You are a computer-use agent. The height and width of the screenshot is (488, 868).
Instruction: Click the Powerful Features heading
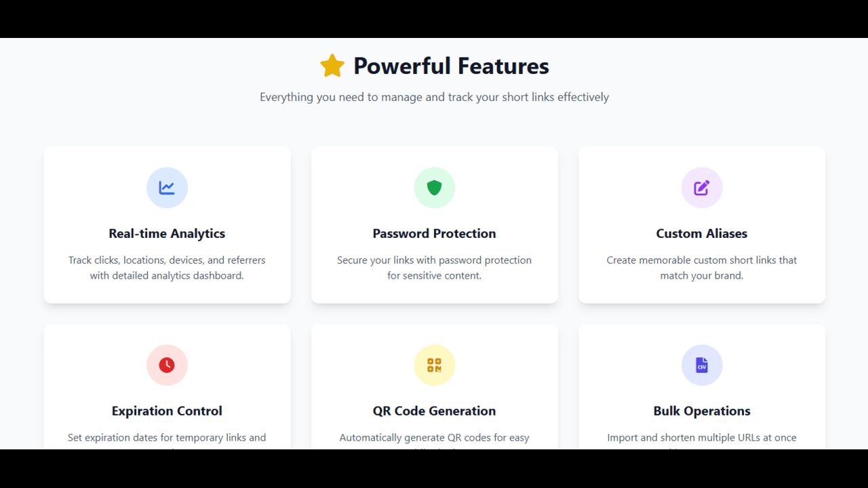point(451,66)
